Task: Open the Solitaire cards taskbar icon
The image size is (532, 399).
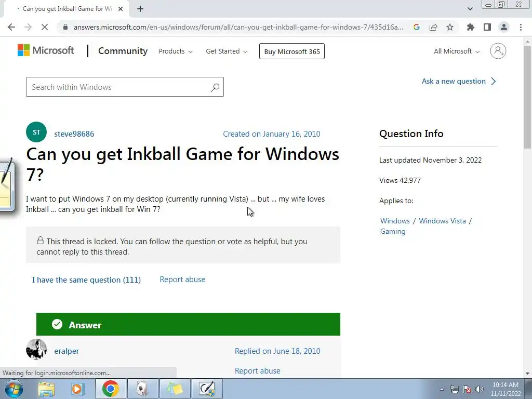Action: click(142, 389)
